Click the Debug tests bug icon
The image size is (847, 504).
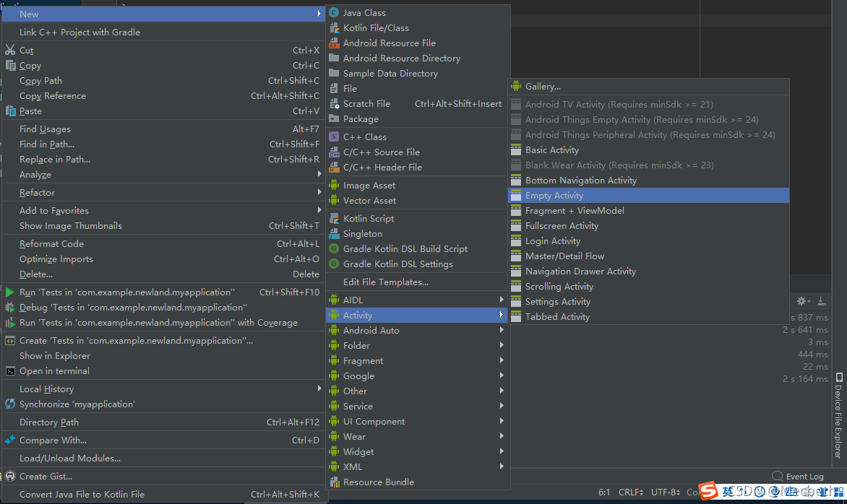pyautogui.click(x=9, y=307)
